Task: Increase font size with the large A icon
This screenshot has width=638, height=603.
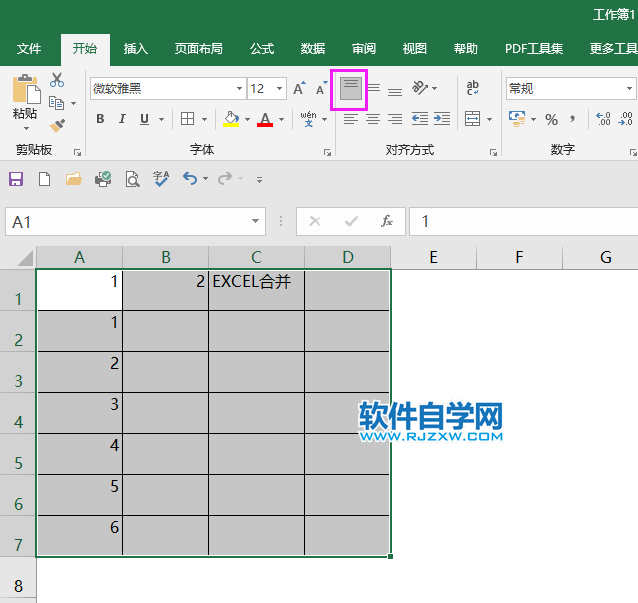Action: (299, 88)
